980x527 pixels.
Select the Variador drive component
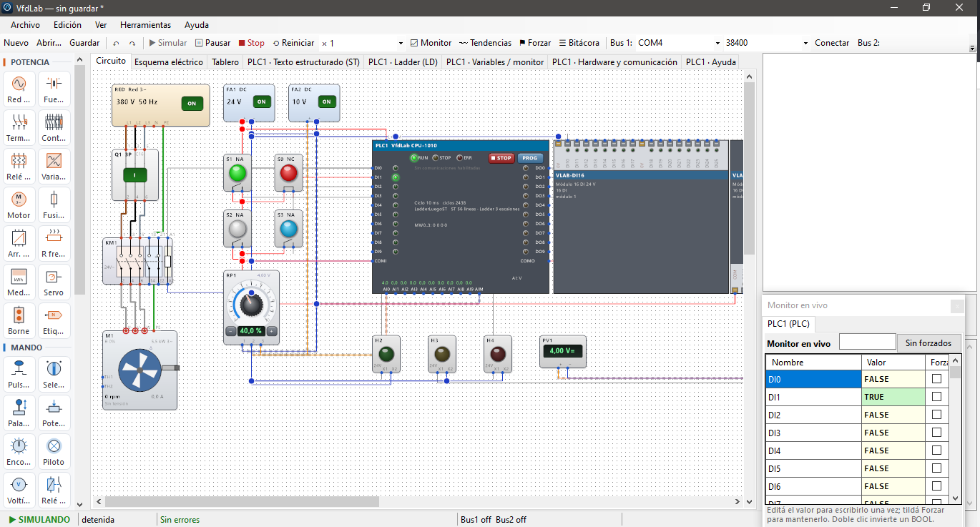(x=54, y=166)
